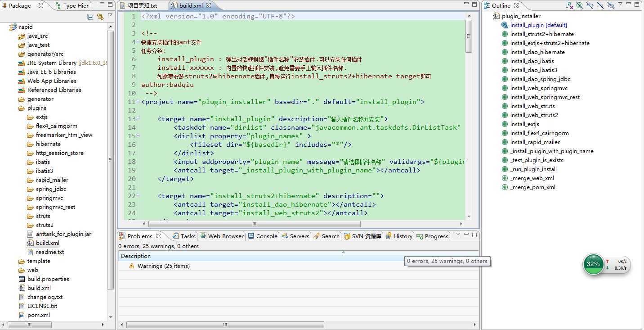
Task: Select install_flex4_cairngorm target icon
Action: (505, 133)
